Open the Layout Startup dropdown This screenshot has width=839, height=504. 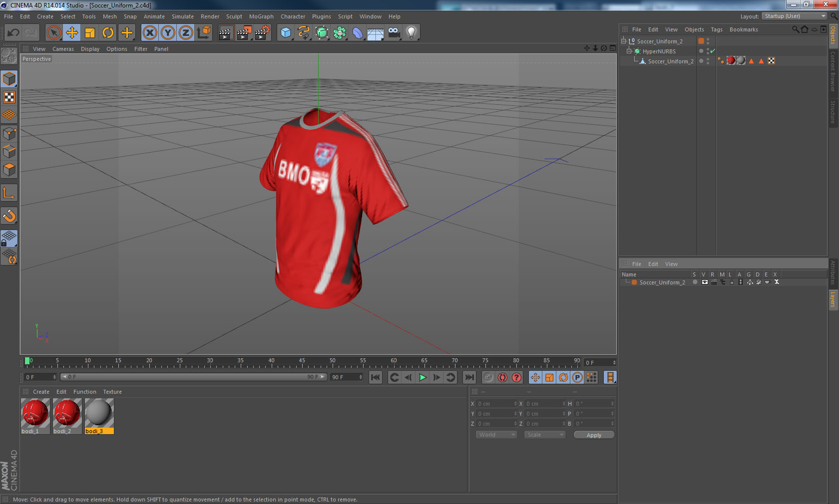795,16
